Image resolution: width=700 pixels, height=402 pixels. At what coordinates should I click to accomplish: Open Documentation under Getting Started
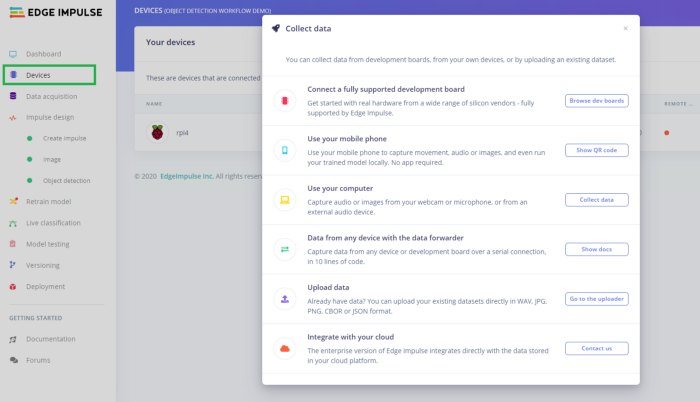pos(51,339)
